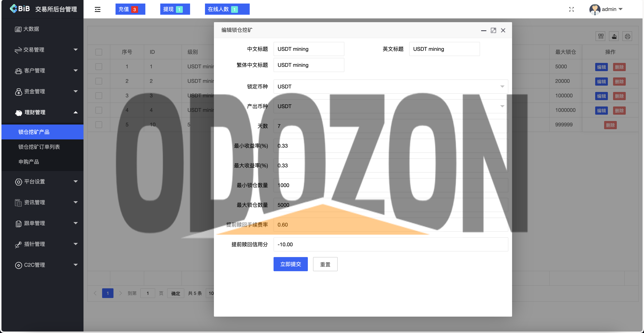The height and width of the screenshot is (333, 644).
Task: Click the 资讯管理 news icon
Action: [18, 203]
